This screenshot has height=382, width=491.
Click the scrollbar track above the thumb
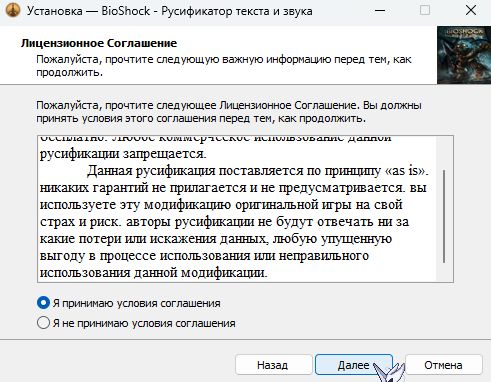pyautogui.click(x=444, y=153)
